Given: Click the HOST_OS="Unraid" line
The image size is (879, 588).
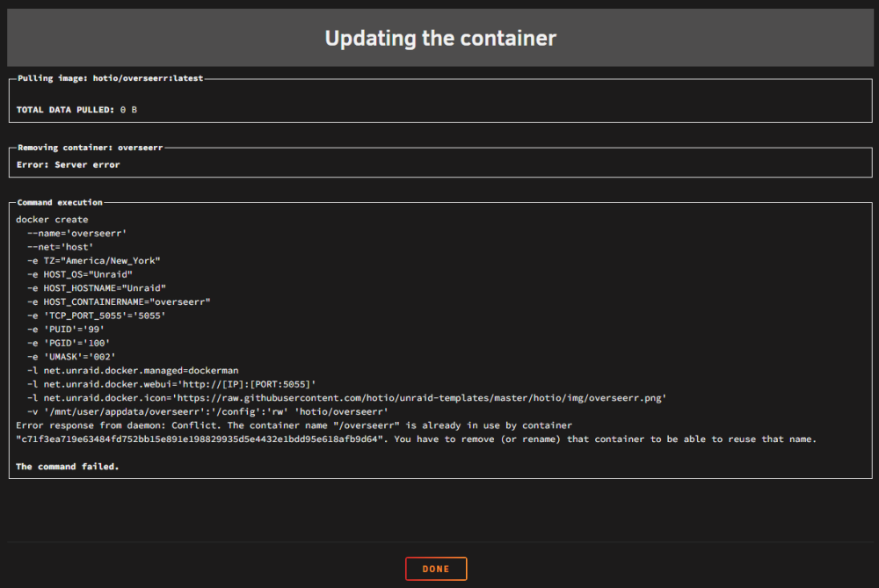Looking at the screenshot, I should (x=80, y=274).
